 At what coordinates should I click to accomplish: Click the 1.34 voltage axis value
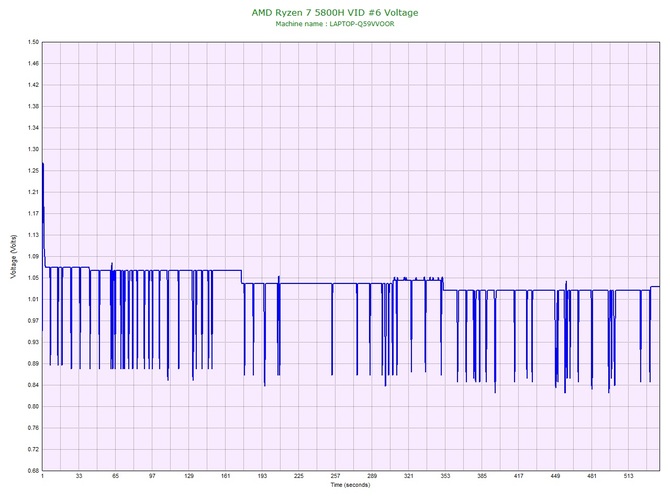tap(33, 128)
